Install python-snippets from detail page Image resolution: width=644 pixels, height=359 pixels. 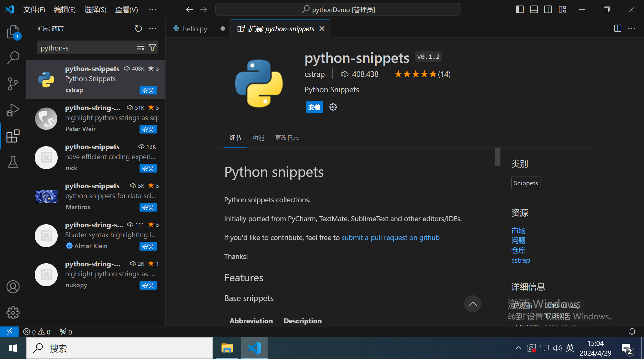pyautogui.click(x=314, y=107)
